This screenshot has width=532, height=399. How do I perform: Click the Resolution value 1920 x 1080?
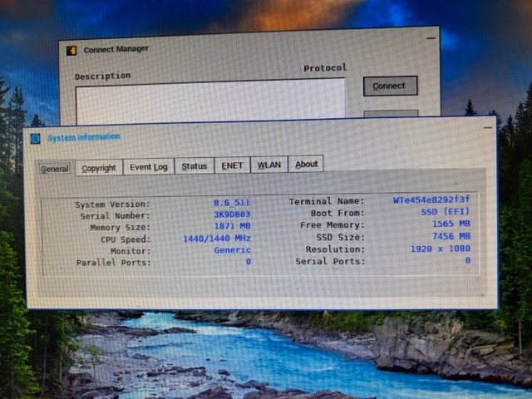441,249
